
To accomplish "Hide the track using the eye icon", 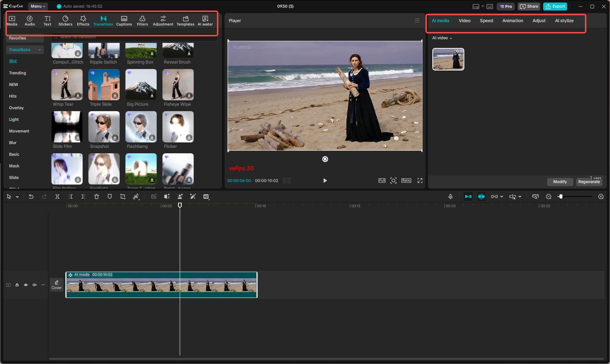I will click(x=26, y=285).
